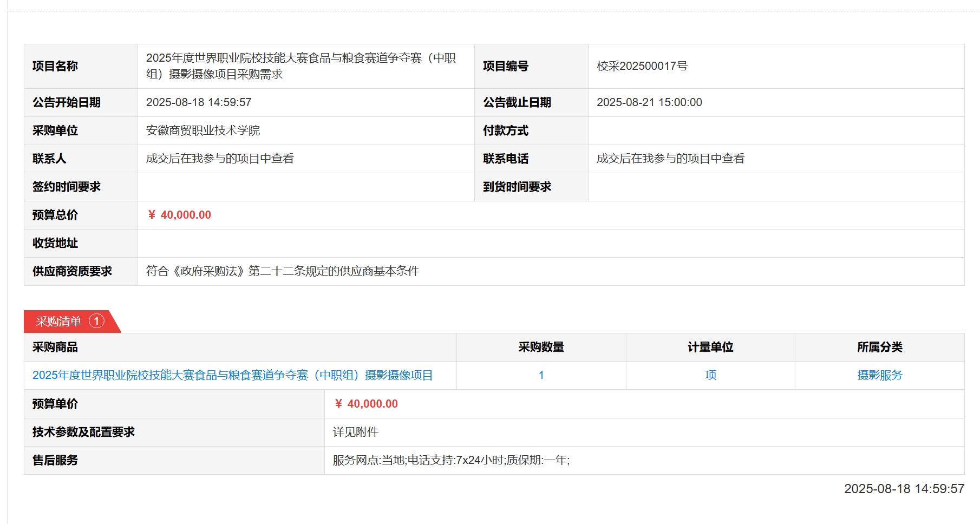Open the blue 摄影摄像项目 product link

pos(232,375)
